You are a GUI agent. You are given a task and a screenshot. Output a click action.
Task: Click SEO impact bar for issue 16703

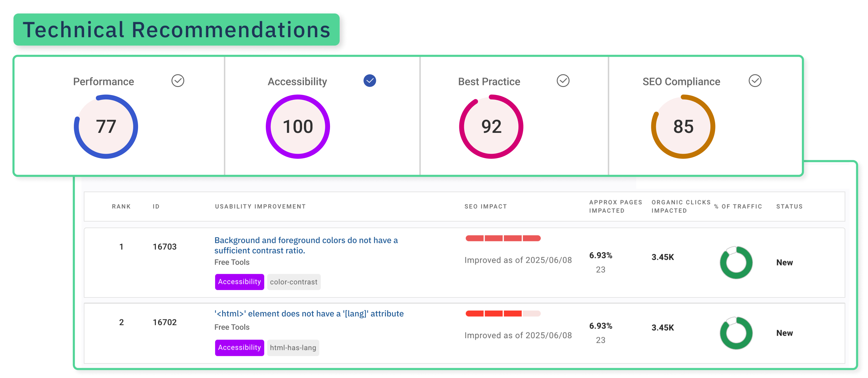[x=503, y=238]
